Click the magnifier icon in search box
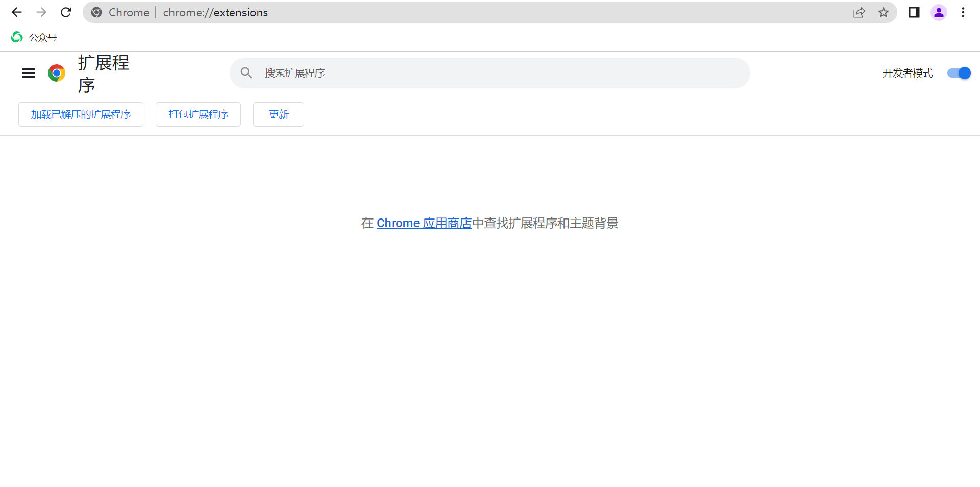The image size is (980, 487). 247,73
